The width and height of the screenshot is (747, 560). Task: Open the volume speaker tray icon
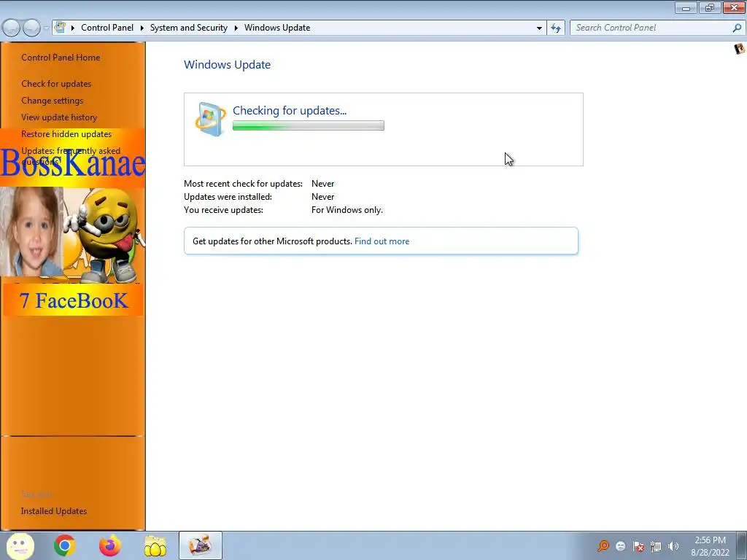coord(673,546)
